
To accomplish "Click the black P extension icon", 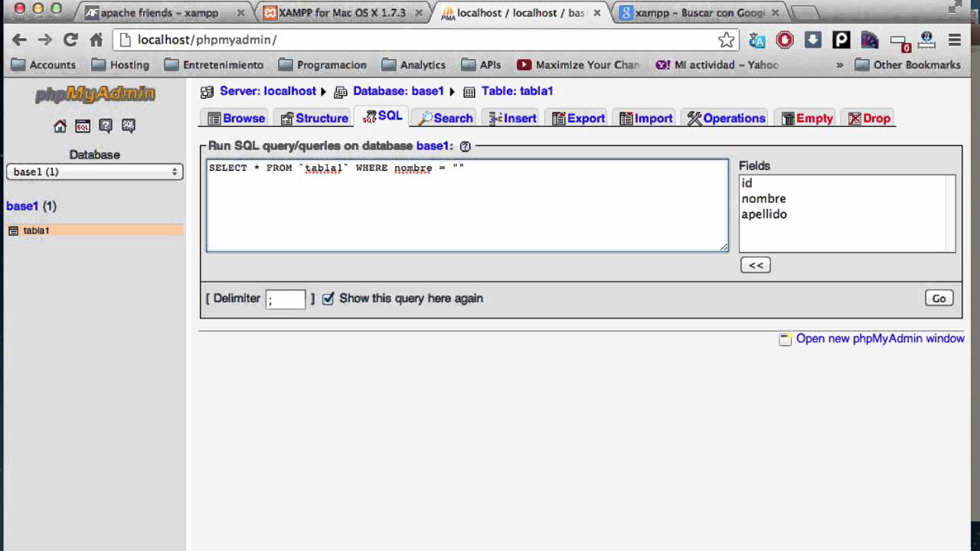I will click(841, 40).
